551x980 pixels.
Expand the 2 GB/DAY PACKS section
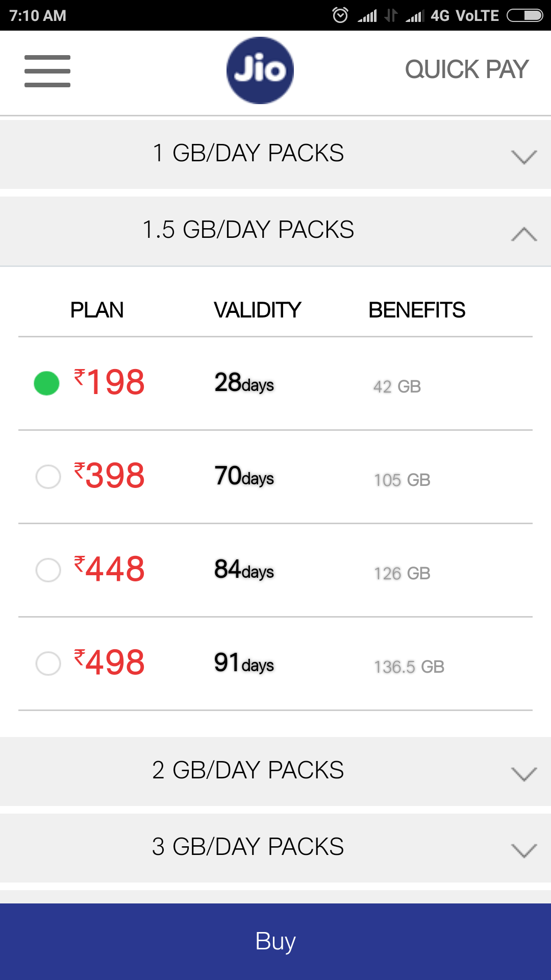(x=275, y=771)
